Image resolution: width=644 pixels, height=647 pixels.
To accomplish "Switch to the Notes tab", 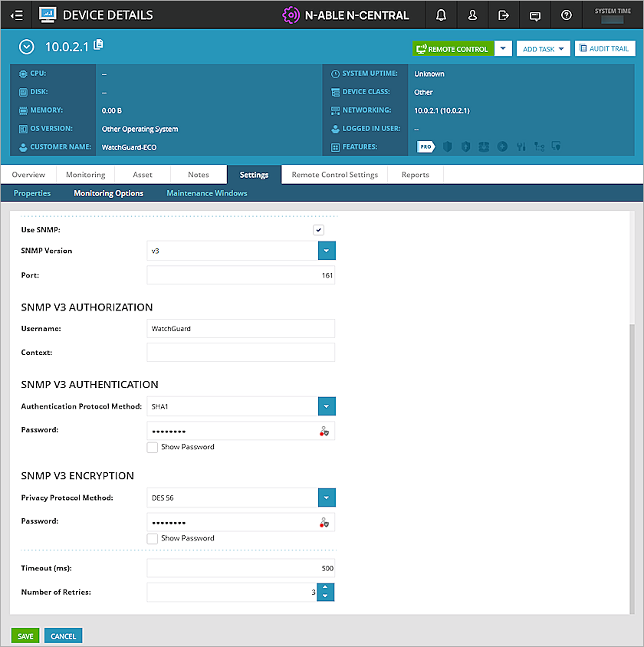I will click(x=199, y=175).
